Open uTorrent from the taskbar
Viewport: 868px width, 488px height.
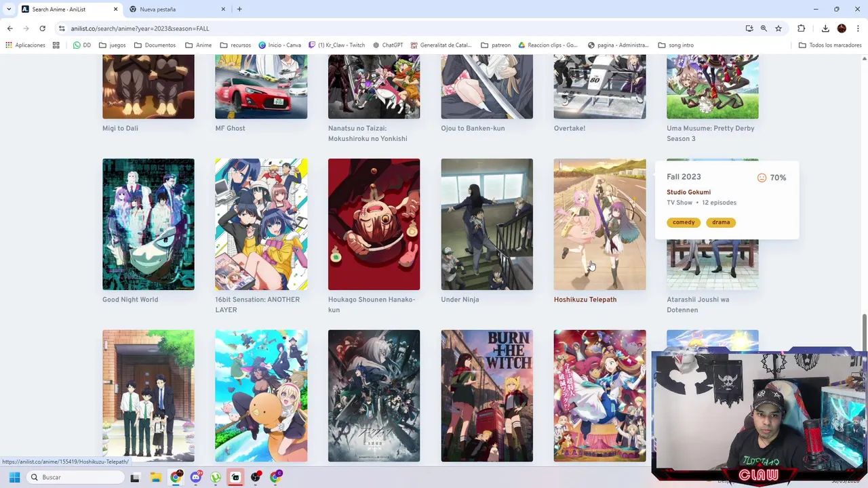pyautogui.click(x=216, y=478)
